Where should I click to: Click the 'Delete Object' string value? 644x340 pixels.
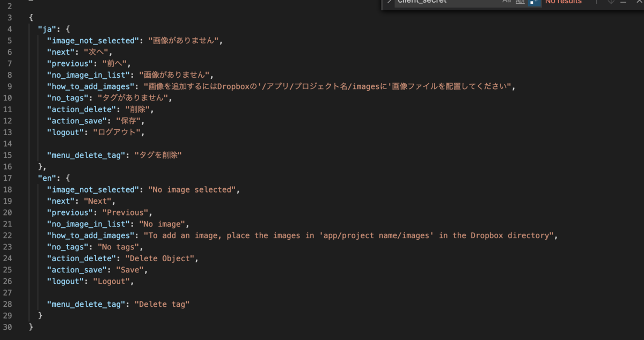(161, 258)
